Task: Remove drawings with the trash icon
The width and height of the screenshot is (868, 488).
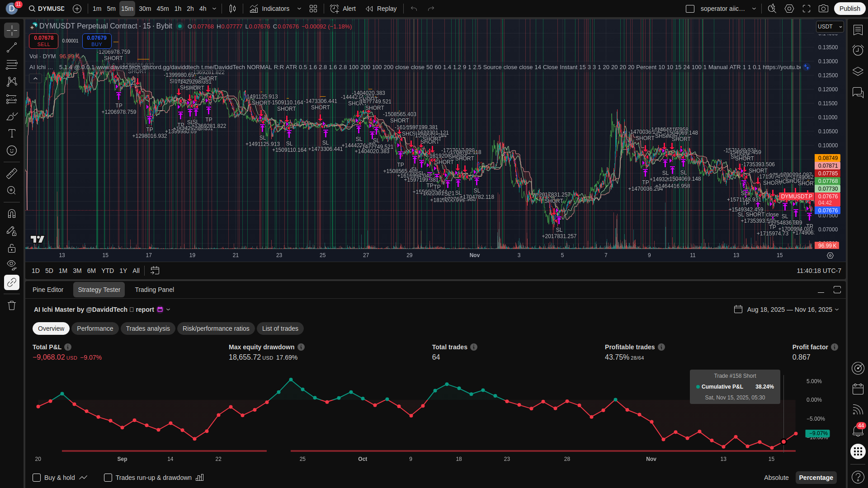Action: pos(12,306)
